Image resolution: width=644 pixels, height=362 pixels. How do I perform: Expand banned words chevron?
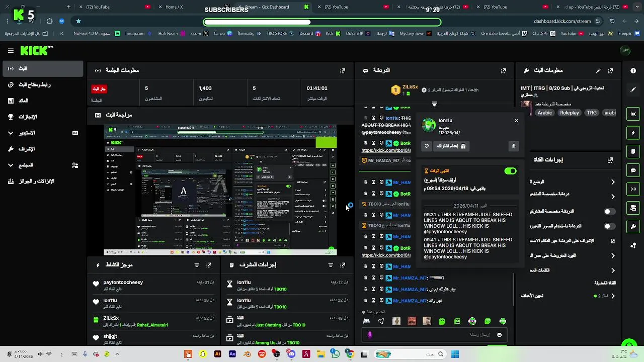click(613, 270)
